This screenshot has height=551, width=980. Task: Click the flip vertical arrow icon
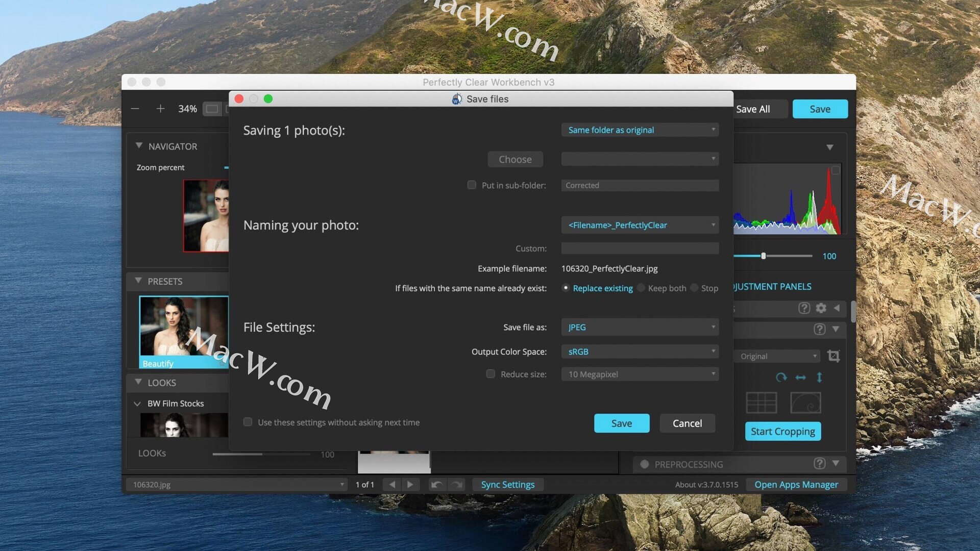pos(819,377)
